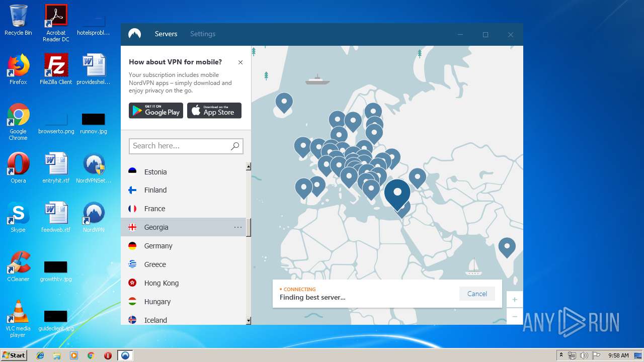
Task: Focus the Search here input field
Action: [x=186, y=146]
